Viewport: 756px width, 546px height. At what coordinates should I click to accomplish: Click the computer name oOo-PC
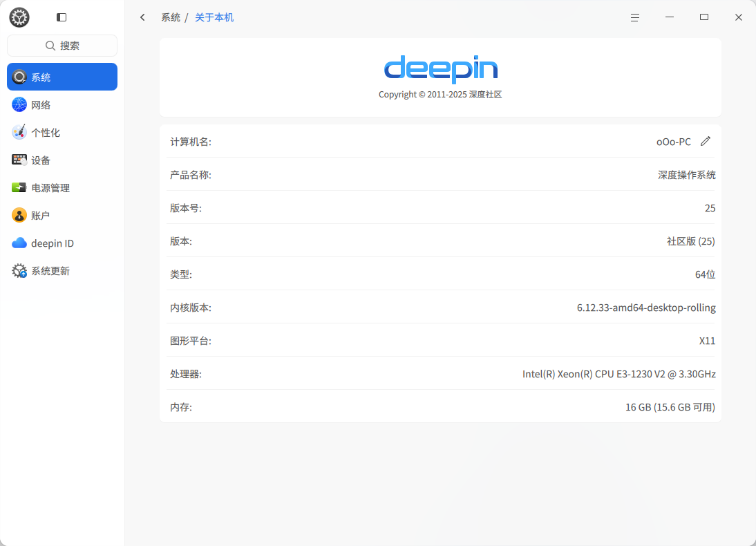674,142
